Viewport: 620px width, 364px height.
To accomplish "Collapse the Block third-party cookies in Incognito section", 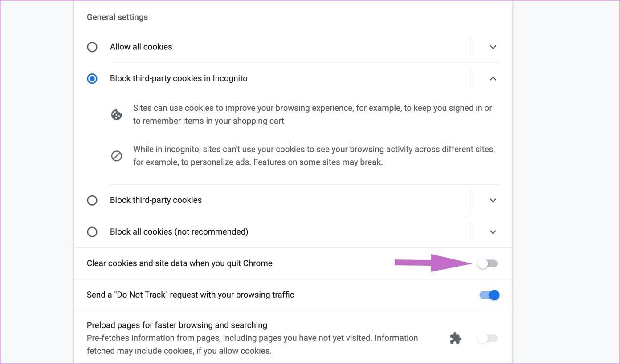I will tap(493, 78).
